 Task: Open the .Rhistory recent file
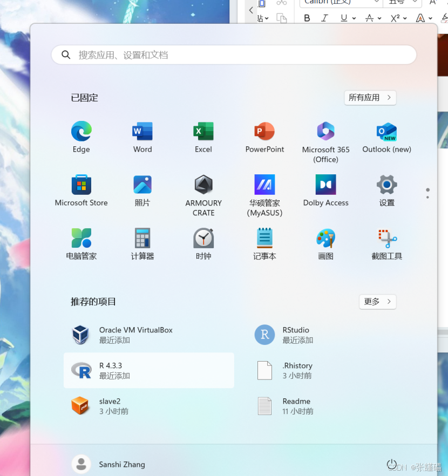tap(332, 370)
